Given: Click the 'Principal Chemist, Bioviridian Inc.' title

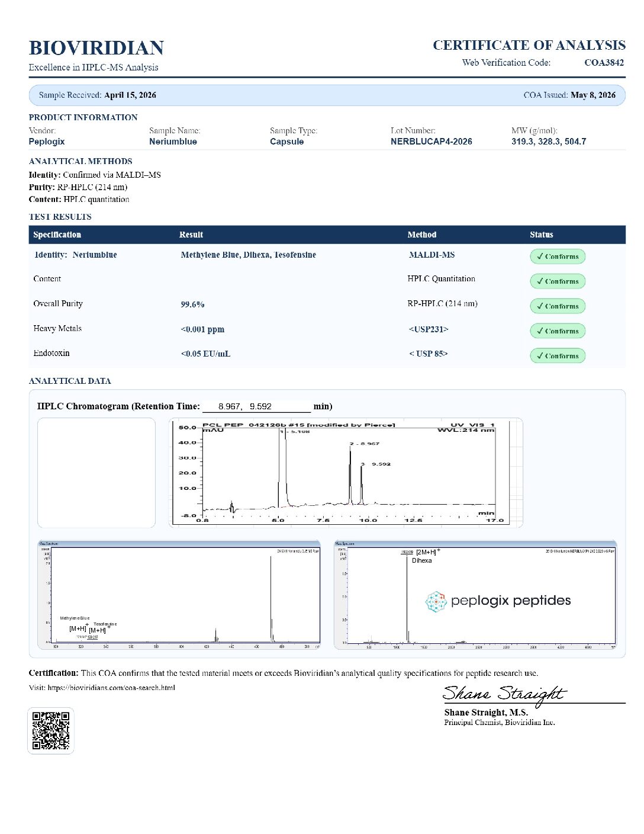Looking at the screenshot, I should coord(500,723).
